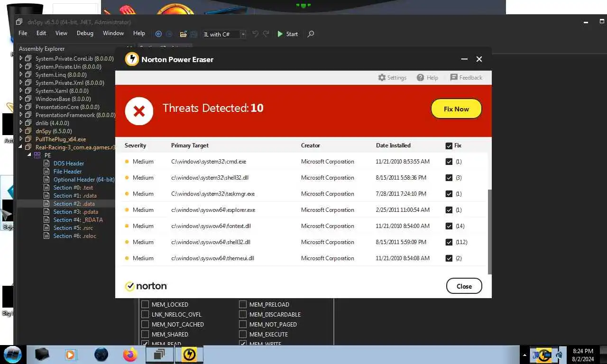Open Norton Power Eraser Help
The height and width of the screenshot is (364, 607).
point(427,78)
